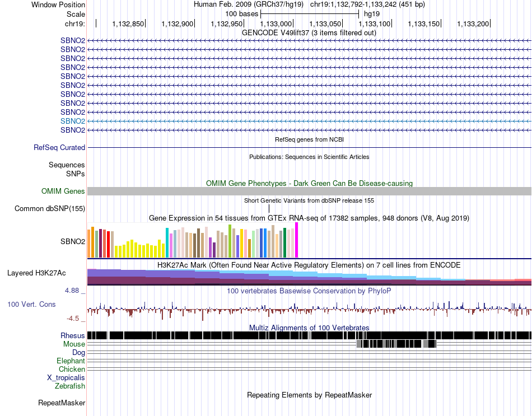Click the Chicken species label

[x=72, y=369]
